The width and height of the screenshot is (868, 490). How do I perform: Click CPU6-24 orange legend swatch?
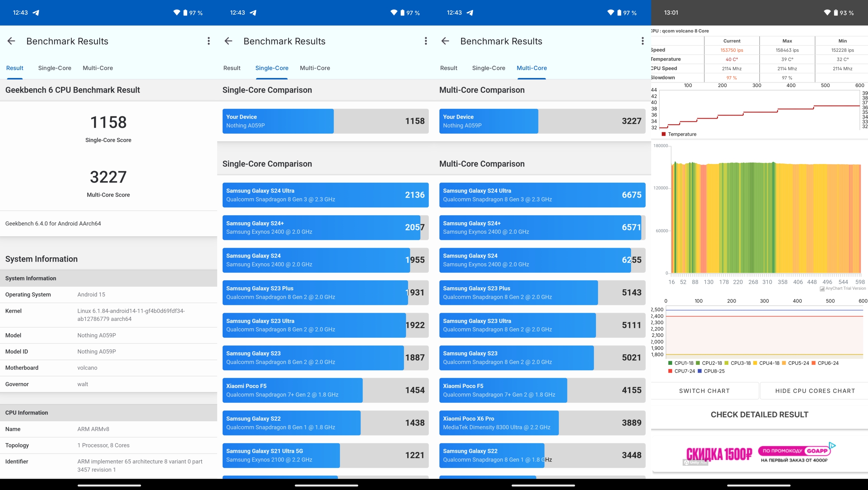(814, 363)
